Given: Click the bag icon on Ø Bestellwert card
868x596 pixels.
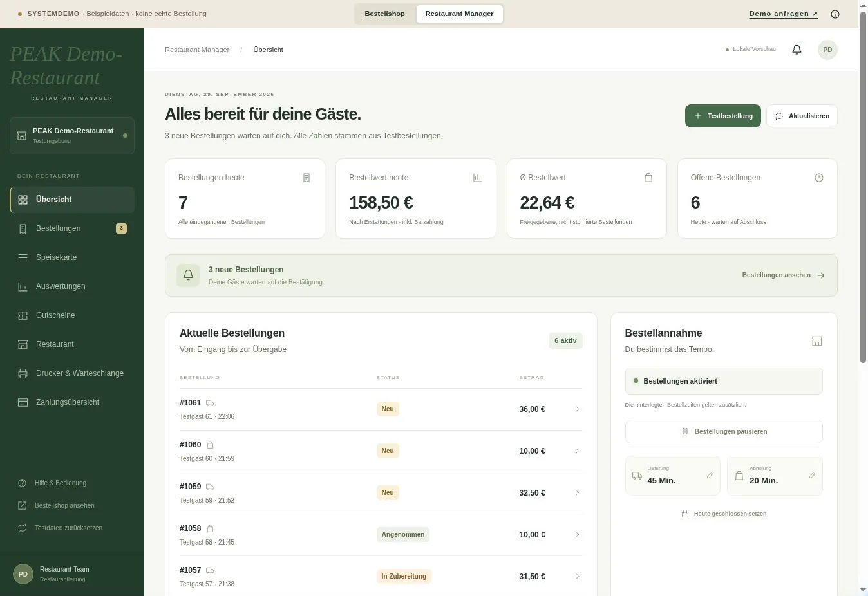Looking at the screenshot, I should pyautogui.click(x=648, y=178).
